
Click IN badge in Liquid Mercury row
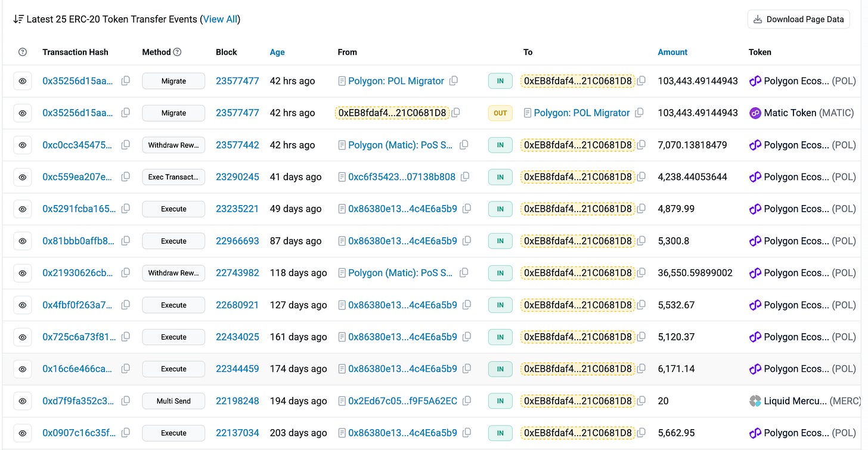[500, 401]
